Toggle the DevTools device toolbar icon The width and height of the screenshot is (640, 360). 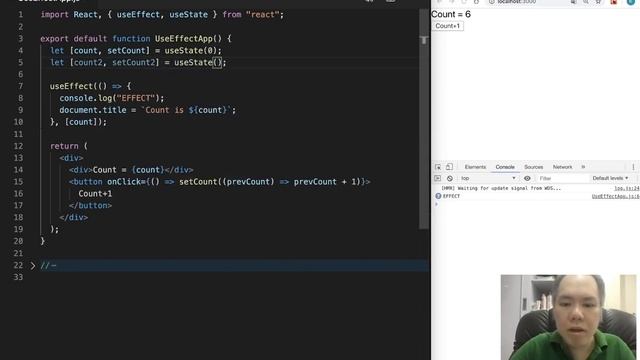pyautogui.click(x=449, y=167)
